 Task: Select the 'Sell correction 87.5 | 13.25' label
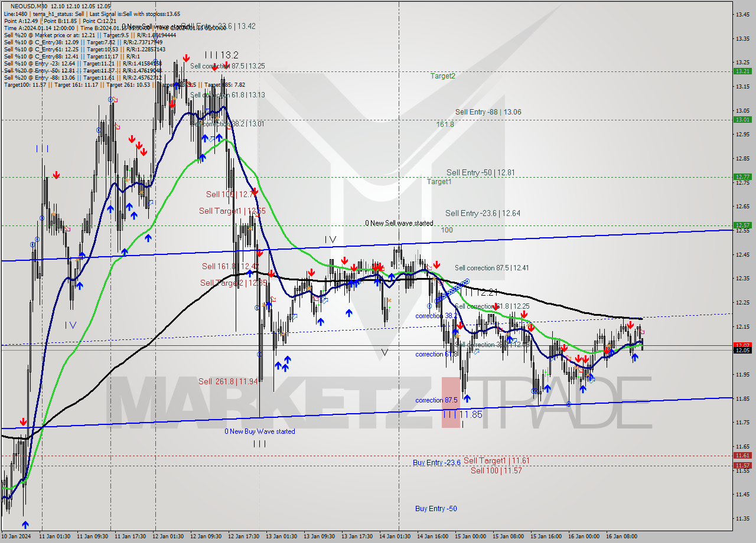[227, 66]
